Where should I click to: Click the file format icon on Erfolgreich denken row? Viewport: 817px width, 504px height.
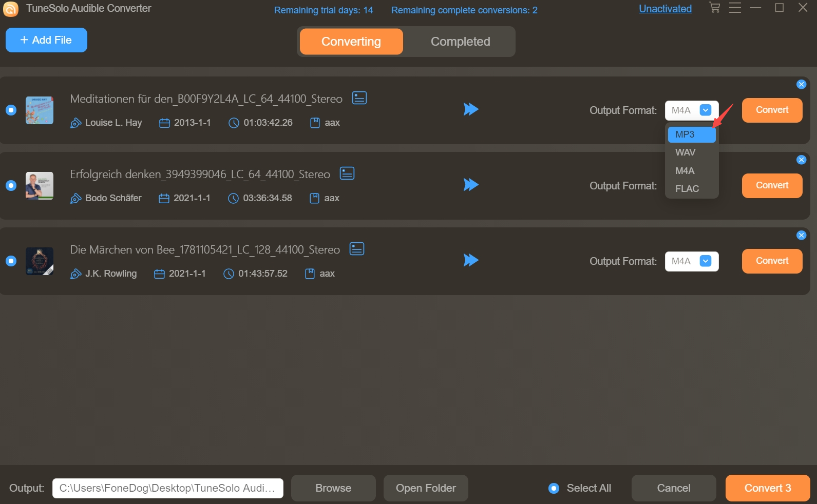point(314,198)
